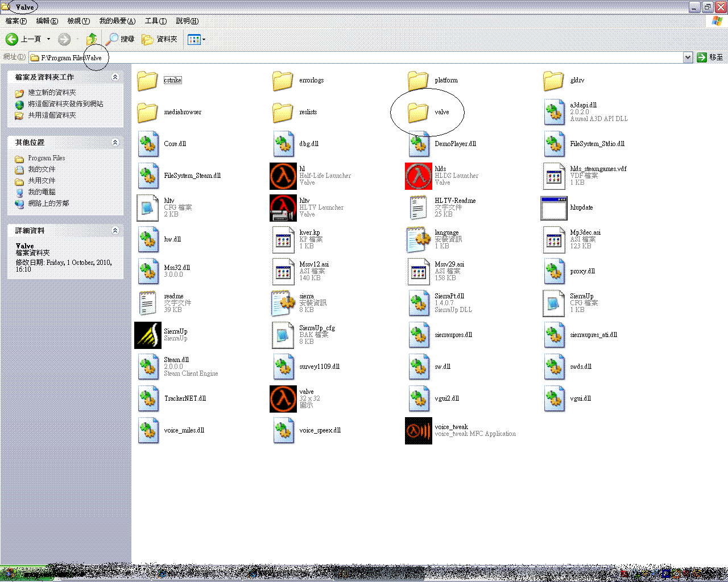Select the voice_speex.dll file name
This screenshot has width=728, height=582.
tap(320, 430)
